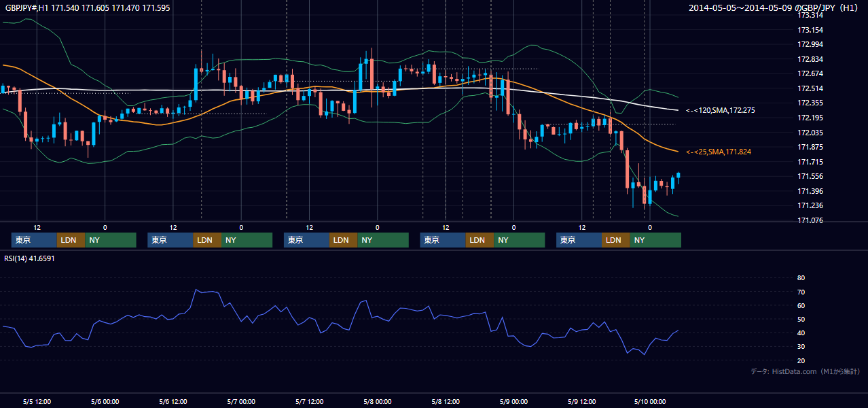Click the 25 SMA 171.824 label
This screenshot has height=408, width=868.
pyautogui.click(x=719, y=152)
